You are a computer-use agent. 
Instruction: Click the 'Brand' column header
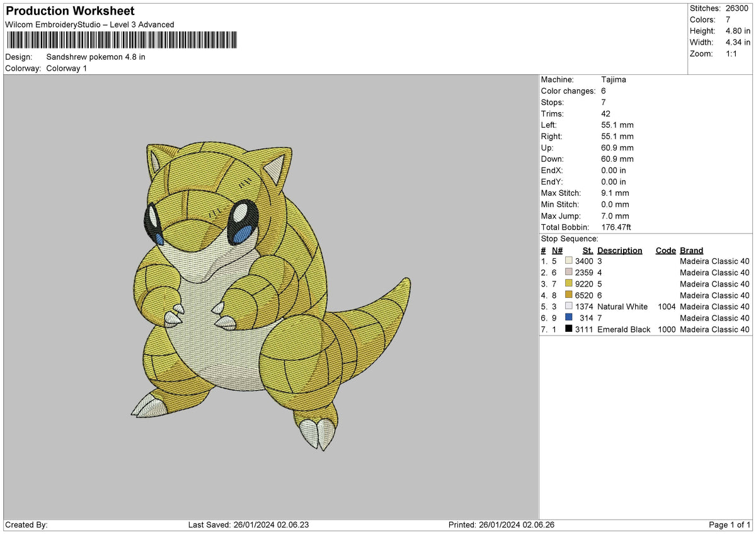coord(692,250)
